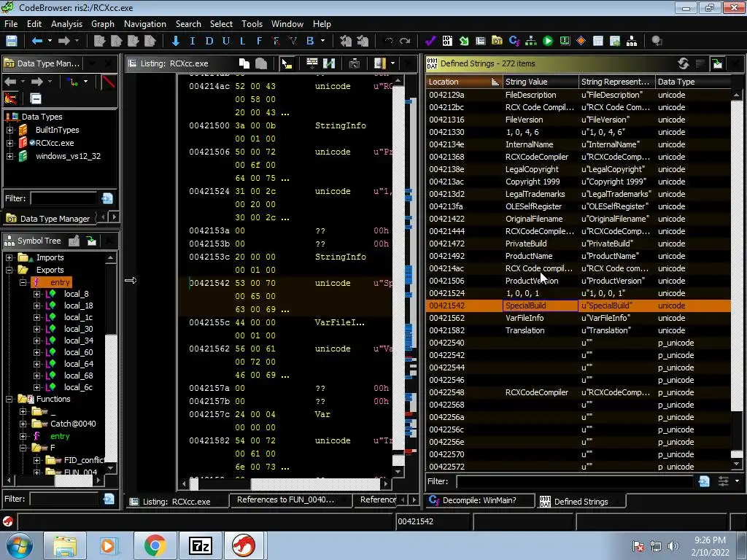Click the green arrow toolbar icon
The height and width of the screenshot is (560, 747).
(x=463, y=41)
